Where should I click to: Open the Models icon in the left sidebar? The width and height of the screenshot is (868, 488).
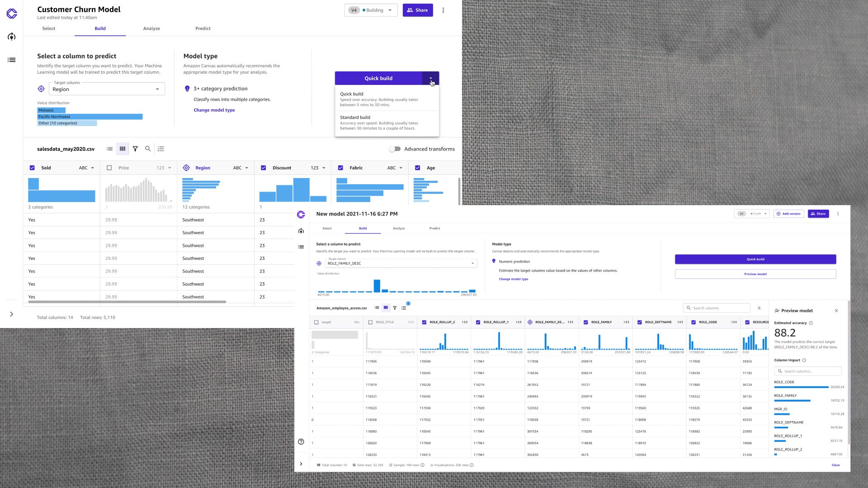pyautogui.click(x=11, y=37)
